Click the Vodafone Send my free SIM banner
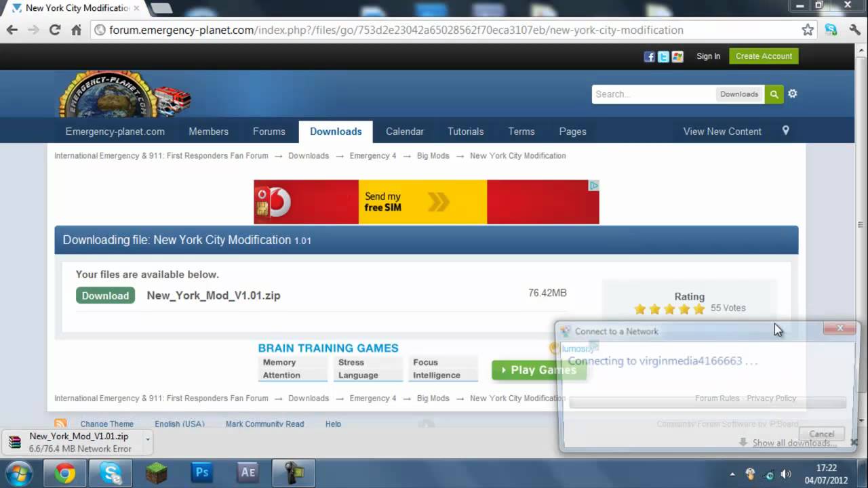868x488 pixels. [x=427, y=202]
